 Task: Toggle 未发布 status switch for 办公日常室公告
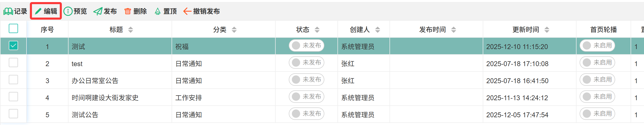pos(306,80)
